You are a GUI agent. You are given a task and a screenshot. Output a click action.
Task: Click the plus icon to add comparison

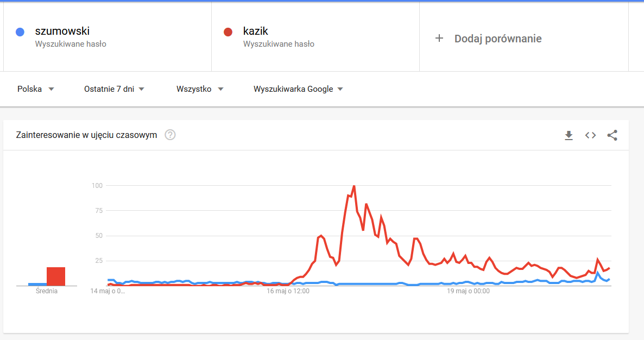tap(439, 38)
